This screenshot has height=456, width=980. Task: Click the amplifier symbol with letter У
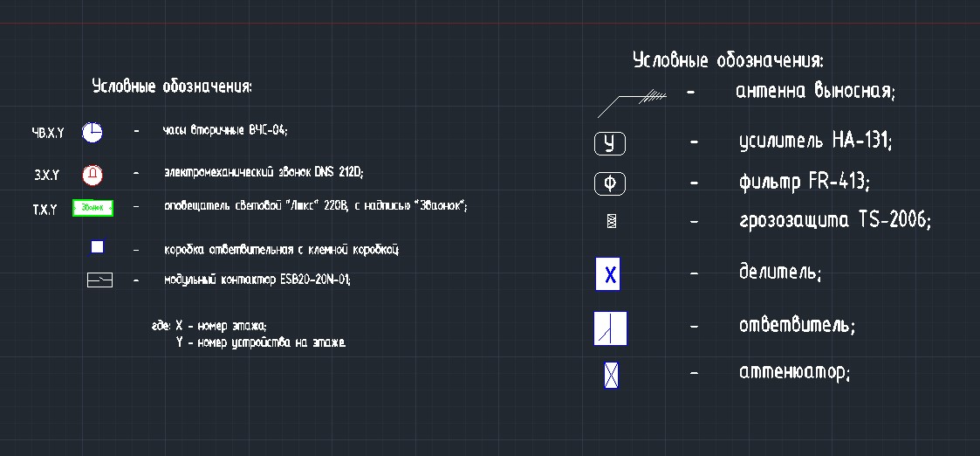point(609,144)
